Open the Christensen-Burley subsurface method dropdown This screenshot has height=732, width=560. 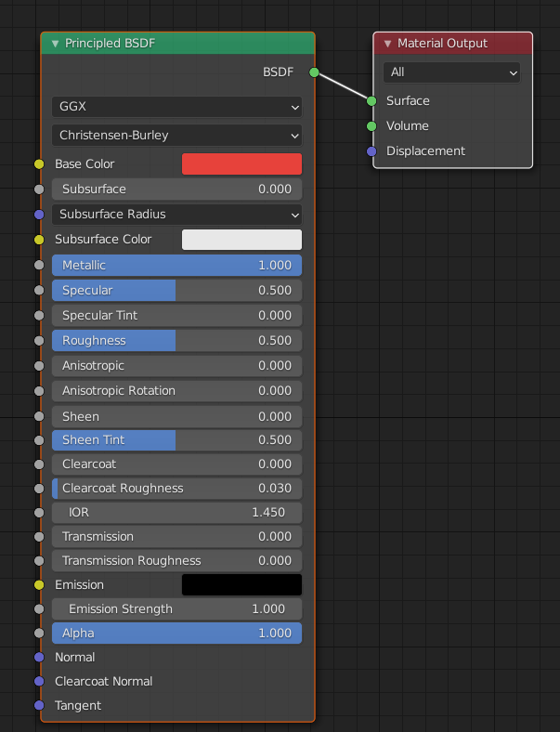click(176, 136)
